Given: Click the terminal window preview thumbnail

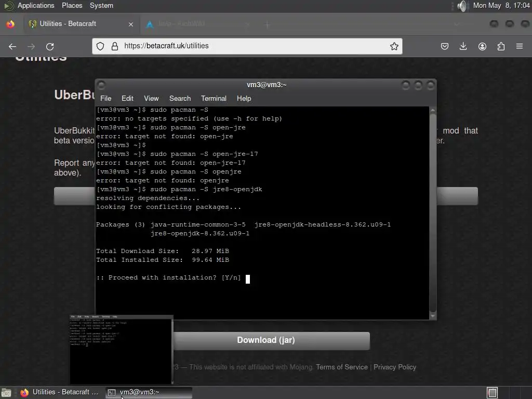Looking at the screenshot, I should click(121, 350).
